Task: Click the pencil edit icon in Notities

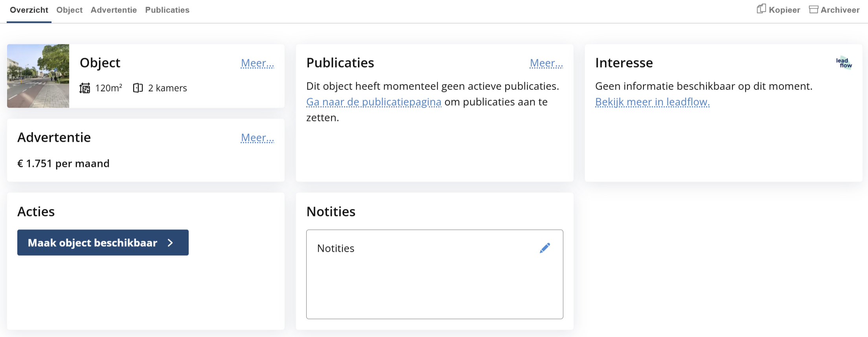Action: point(544,248)
